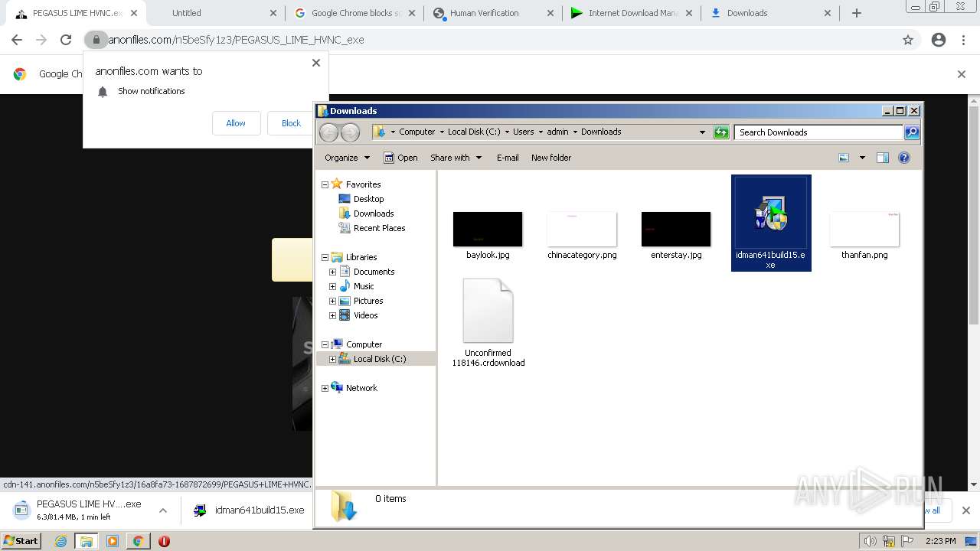Screen dimensions: 980x551
Task: Create a New folder
Action: click(551, 158)
